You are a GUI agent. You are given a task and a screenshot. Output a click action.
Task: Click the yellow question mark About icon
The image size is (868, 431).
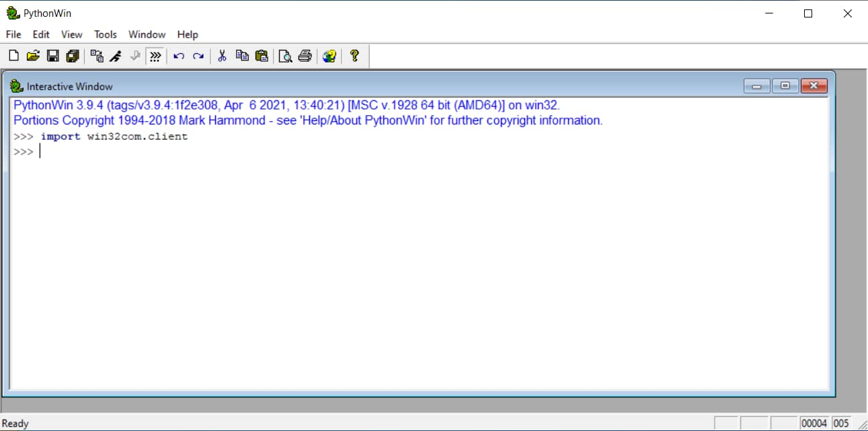point(355,56)
